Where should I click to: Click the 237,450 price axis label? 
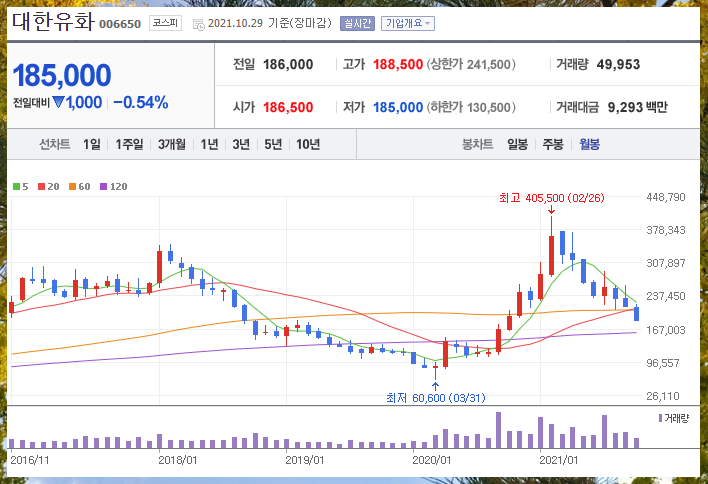coord(666,297)
